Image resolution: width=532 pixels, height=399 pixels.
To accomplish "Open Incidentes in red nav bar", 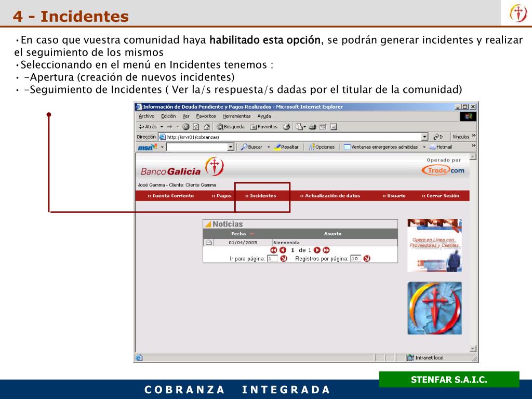I will [x=261, y=196].
